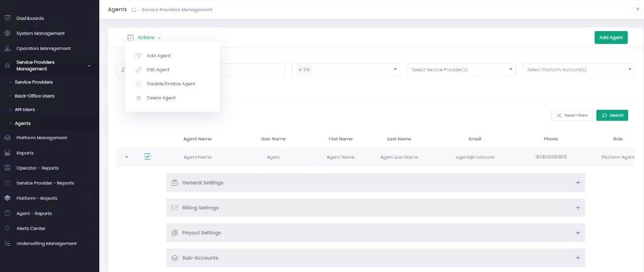Click the System Management gear icon

7,33
